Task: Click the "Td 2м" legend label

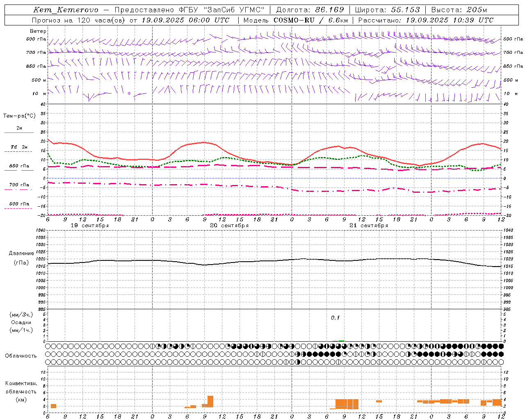Action: click(x=19, y=147)
